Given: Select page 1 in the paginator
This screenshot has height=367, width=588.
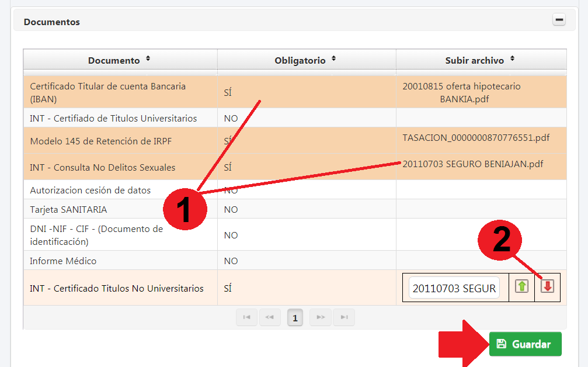Looking at the screenshot, I should pos(295,318).
